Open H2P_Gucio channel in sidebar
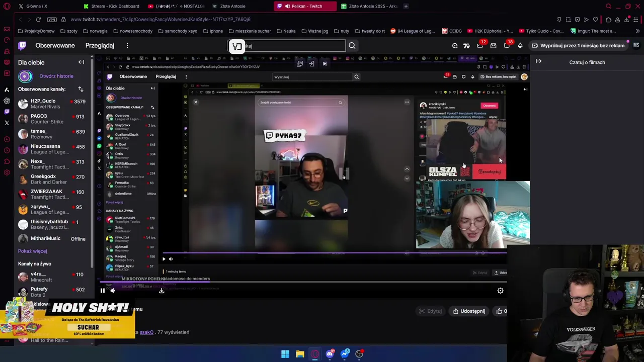Screen dimensions: 644x362 click(x=52, y=104)
